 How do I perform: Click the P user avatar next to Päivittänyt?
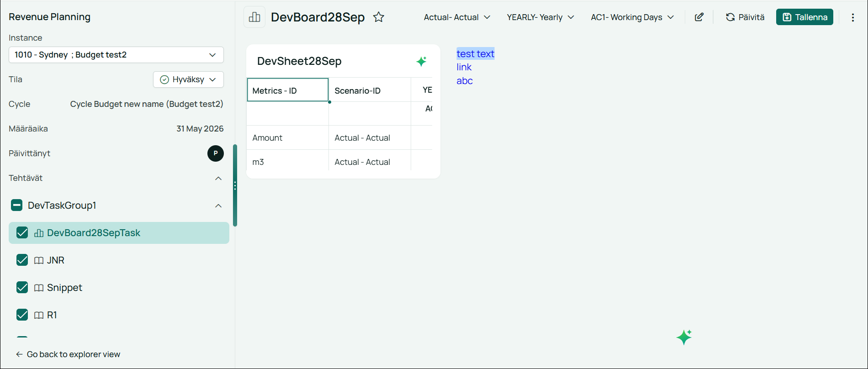[216, 153]
